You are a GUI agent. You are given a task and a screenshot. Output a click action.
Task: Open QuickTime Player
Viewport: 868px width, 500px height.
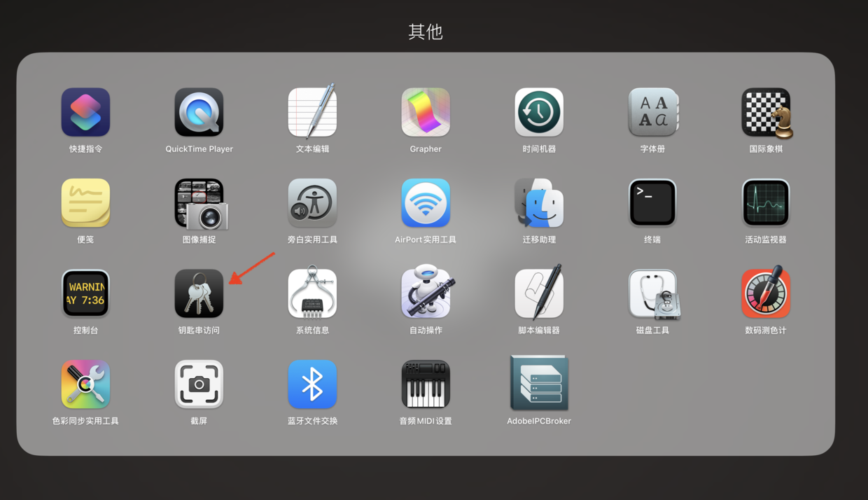click(199, 112)
